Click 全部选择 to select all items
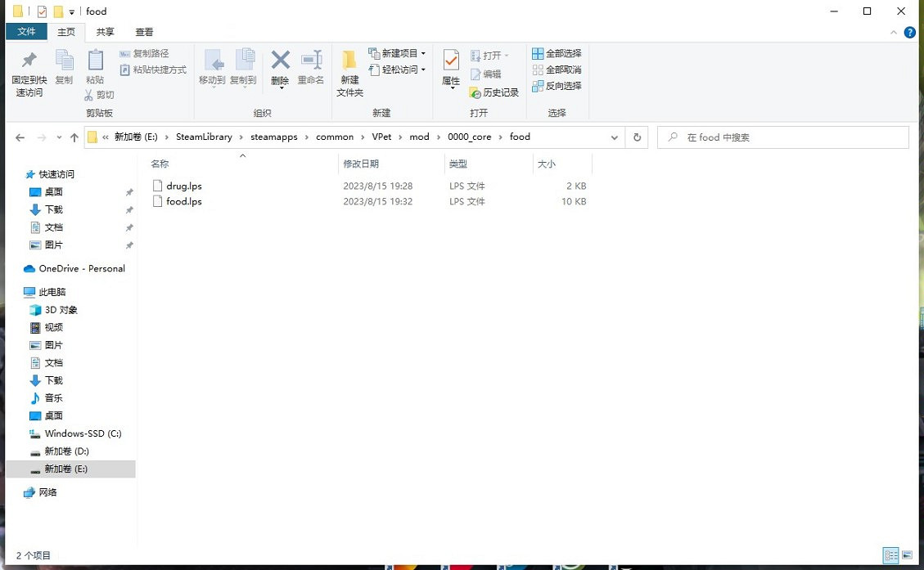This screenshot has width=924, height=570. point(558,52)
